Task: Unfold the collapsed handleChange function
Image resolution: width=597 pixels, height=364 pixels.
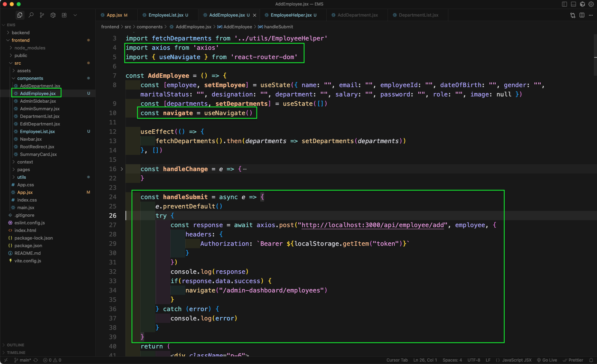Action: [122, 169]
